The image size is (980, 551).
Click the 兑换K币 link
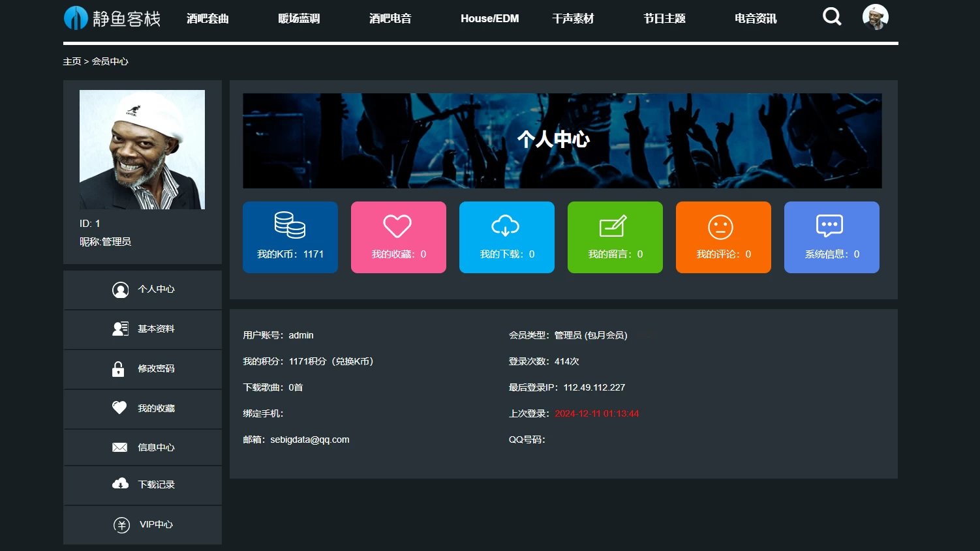tap(354, 361)
